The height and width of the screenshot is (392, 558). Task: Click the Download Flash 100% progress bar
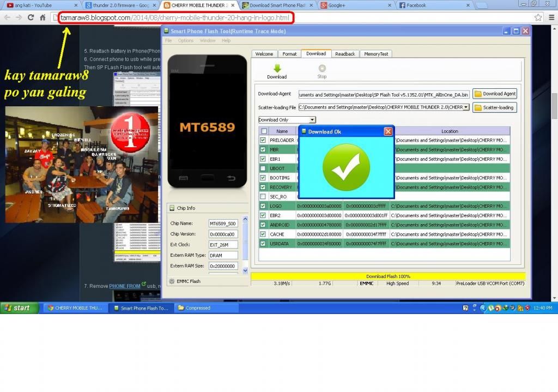pyautogui.click(x=388, y=276)
